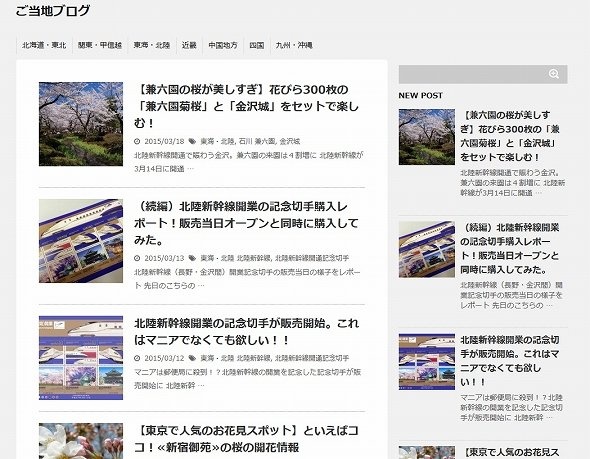Click sidebar flat stamp sheet thumbnail
The width and height of the screenshot is (590, 459).
pos(427,362)
